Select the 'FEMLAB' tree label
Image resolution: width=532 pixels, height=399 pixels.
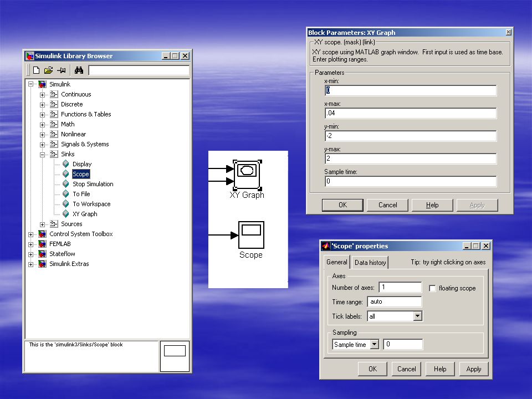coord(60,244)
